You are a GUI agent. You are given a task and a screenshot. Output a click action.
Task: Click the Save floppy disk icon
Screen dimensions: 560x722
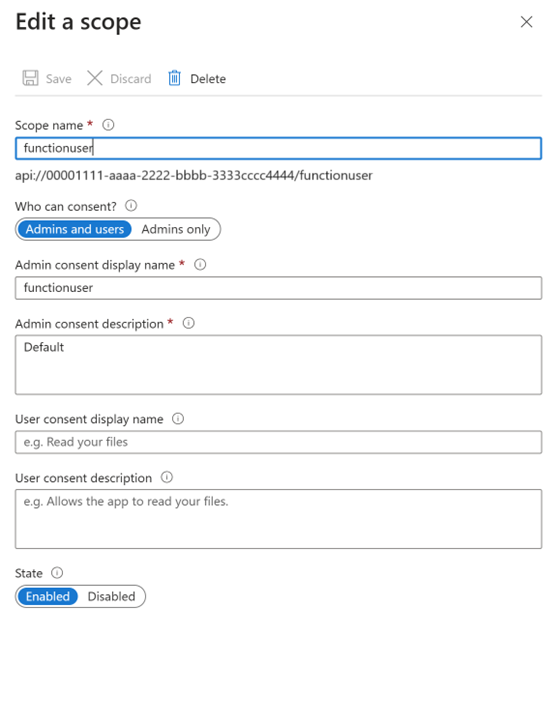[30, 78]
